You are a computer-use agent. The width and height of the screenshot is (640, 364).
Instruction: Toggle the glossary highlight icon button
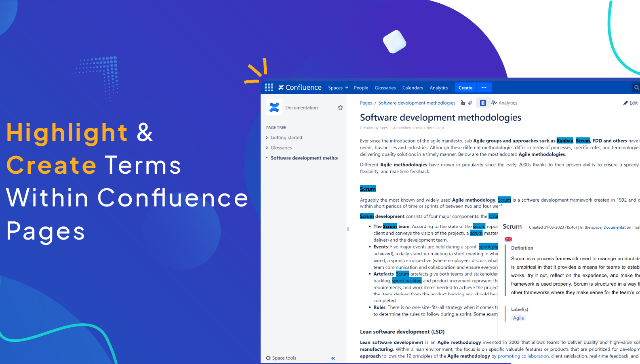[483, 103]
